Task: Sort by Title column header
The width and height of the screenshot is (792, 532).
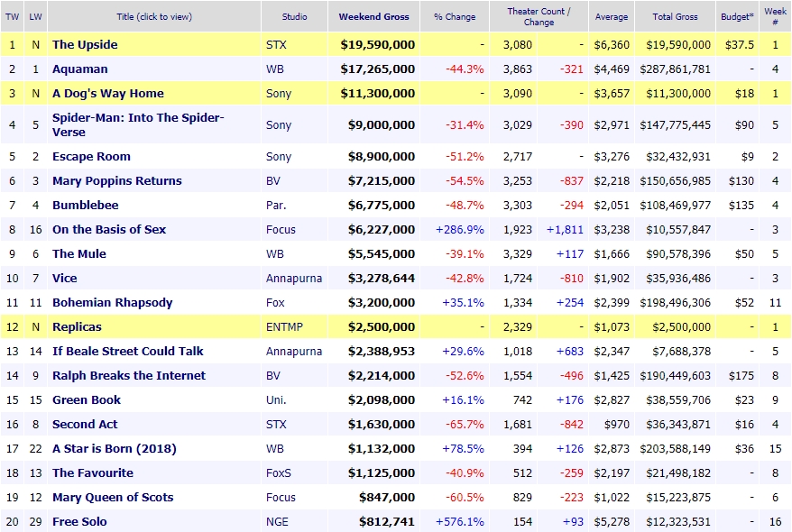Action: coord(154,16)
